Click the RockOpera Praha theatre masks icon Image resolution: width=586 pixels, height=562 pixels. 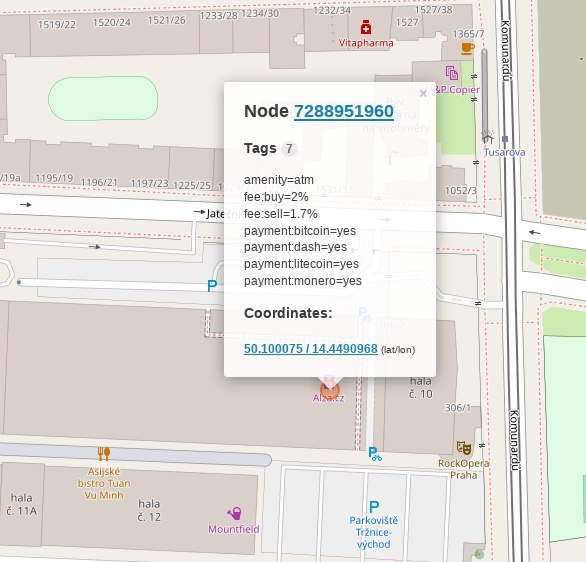point(464,448)
